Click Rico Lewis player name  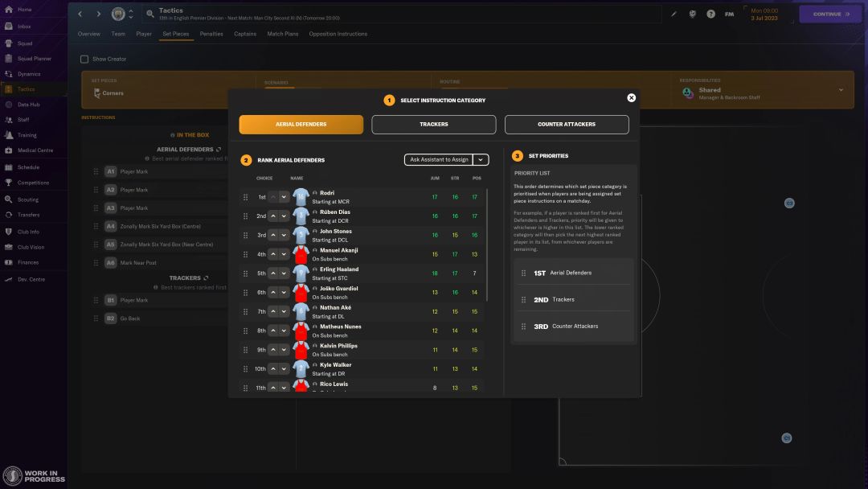click(334, 384)
